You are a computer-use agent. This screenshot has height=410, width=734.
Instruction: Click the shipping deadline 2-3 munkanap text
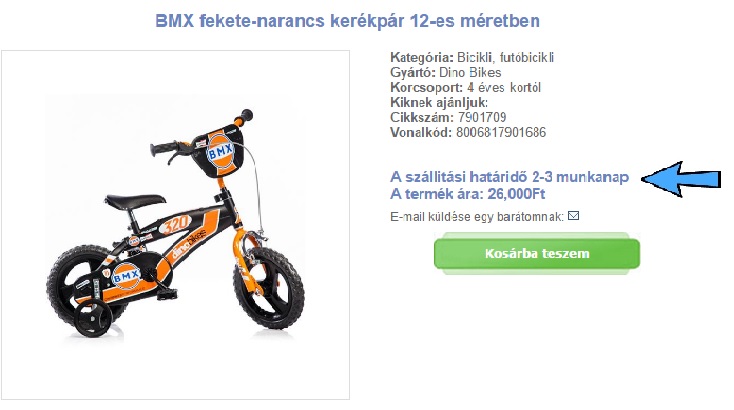pos(580,177)
